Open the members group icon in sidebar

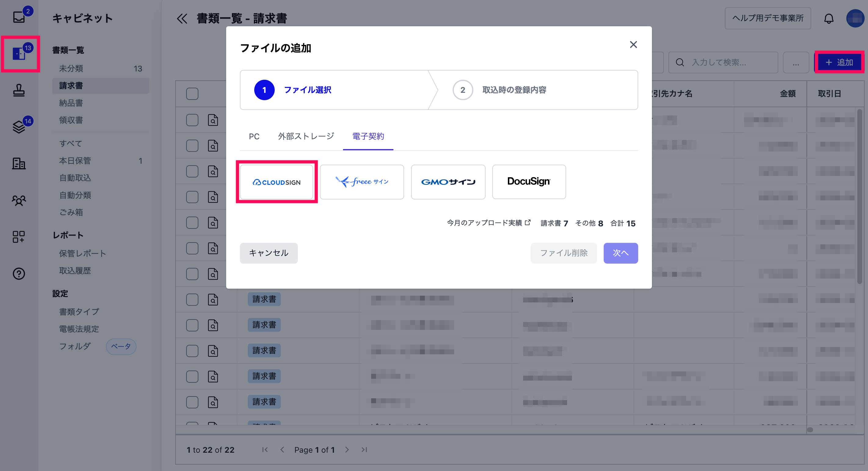point(19,200)
